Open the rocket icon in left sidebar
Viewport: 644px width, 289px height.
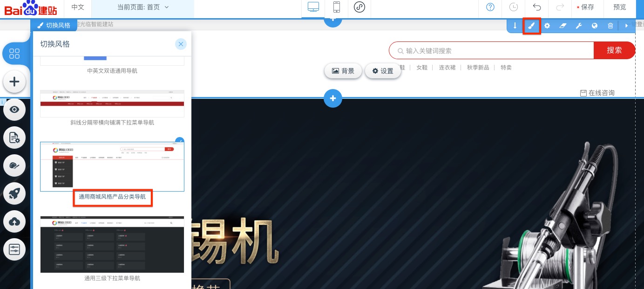pyautogui.click(x=14, y=193)
